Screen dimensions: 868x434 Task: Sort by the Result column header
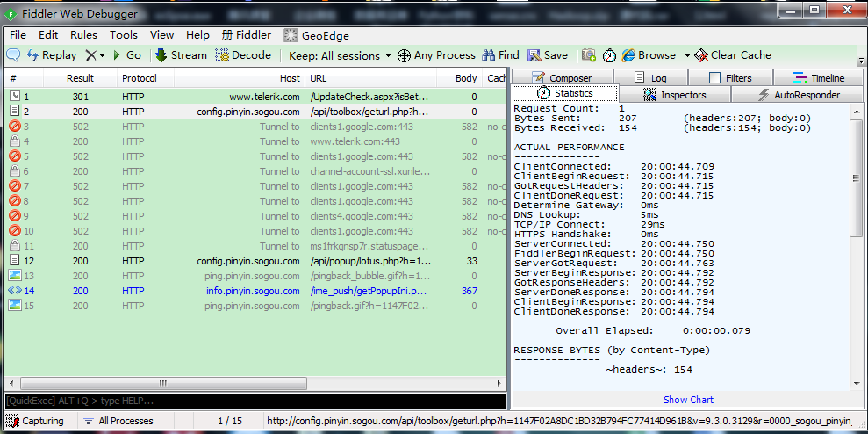click(80, 78)
